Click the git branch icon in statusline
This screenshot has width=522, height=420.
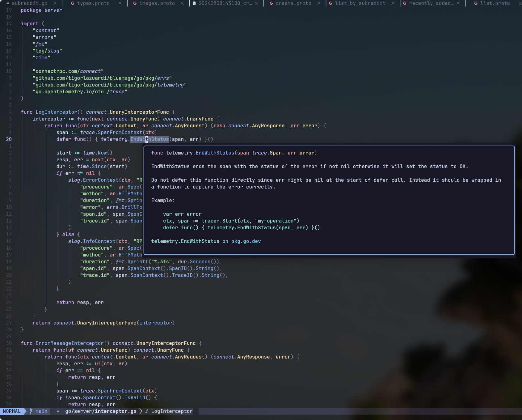coord(31,411)
